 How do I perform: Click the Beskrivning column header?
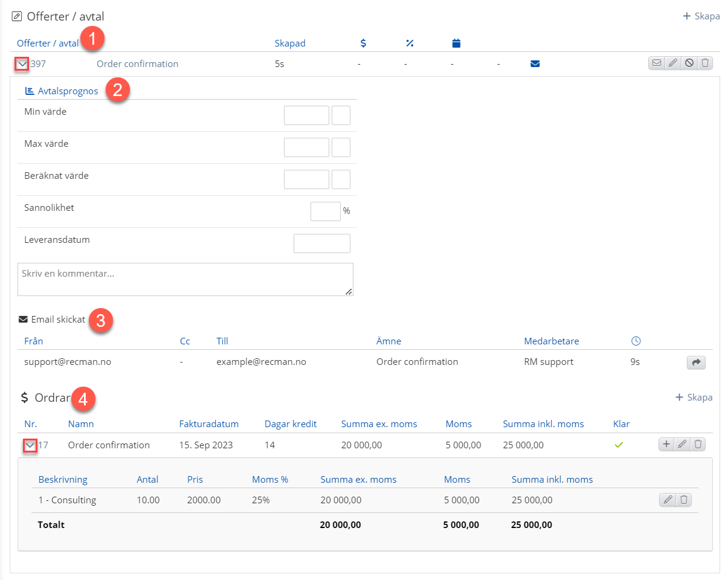[63, 480]
